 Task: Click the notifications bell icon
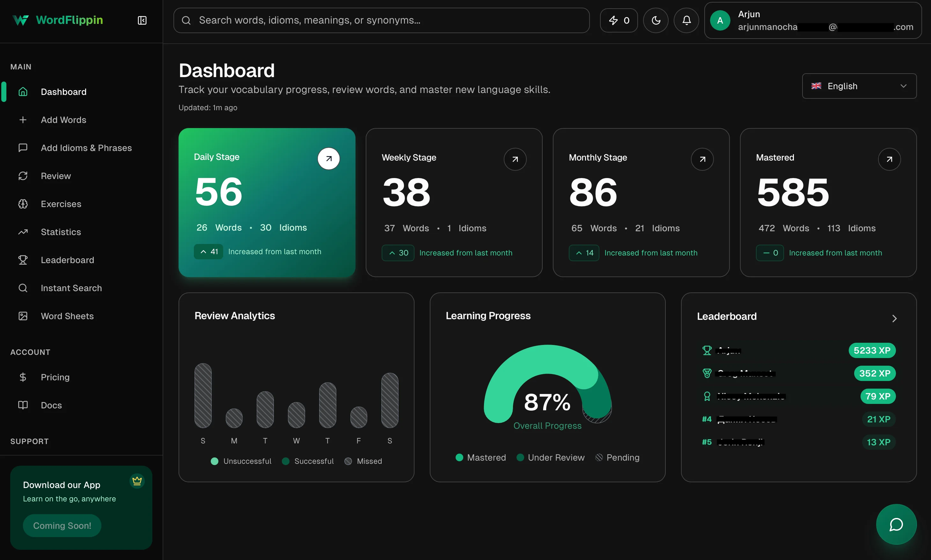click(x=686, y=20)
